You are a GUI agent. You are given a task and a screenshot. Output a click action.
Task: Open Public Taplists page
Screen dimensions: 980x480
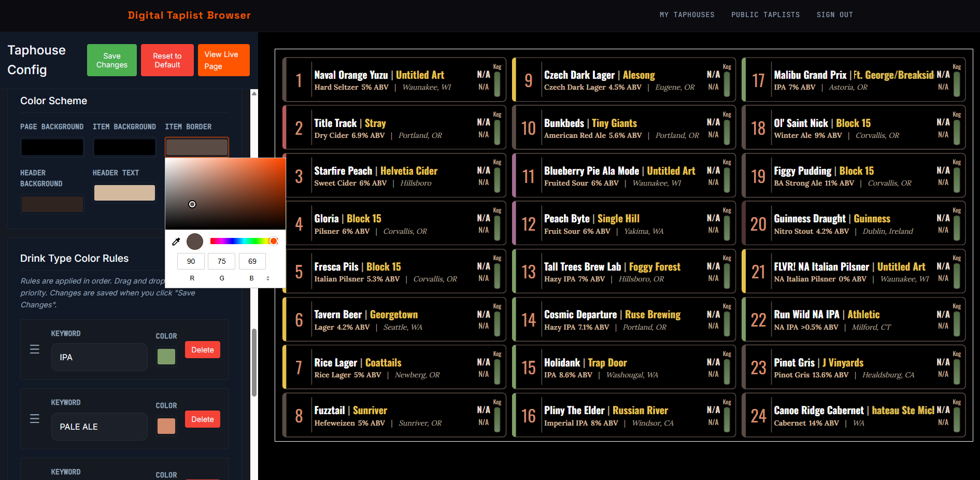pos(765,15)
